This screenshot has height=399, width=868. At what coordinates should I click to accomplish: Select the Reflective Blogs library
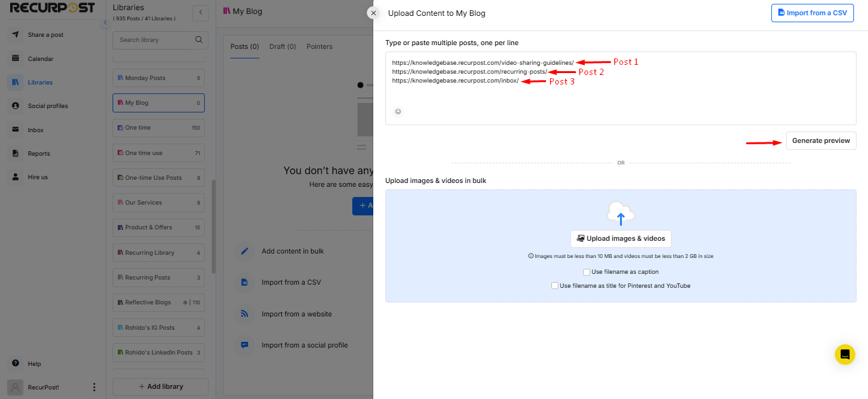[158, 302]
